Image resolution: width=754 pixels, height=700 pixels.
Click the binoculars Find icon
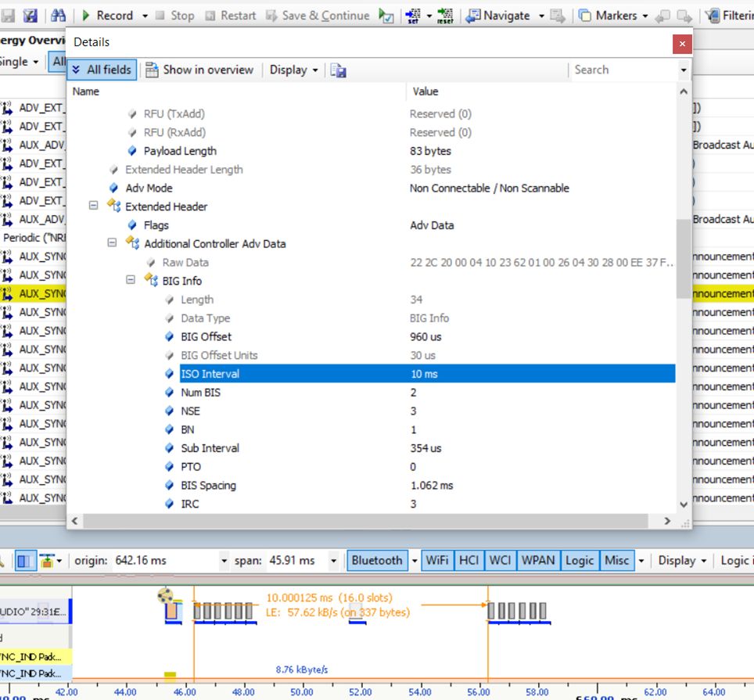(x=59, y=16)
